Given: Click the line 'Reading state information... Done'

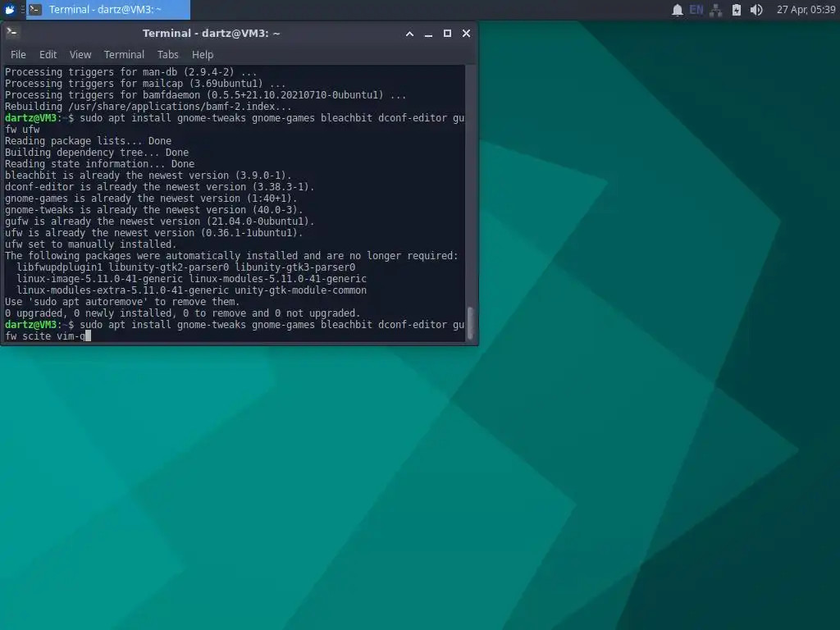Looking at the screenshot, I should pos(99,164).
